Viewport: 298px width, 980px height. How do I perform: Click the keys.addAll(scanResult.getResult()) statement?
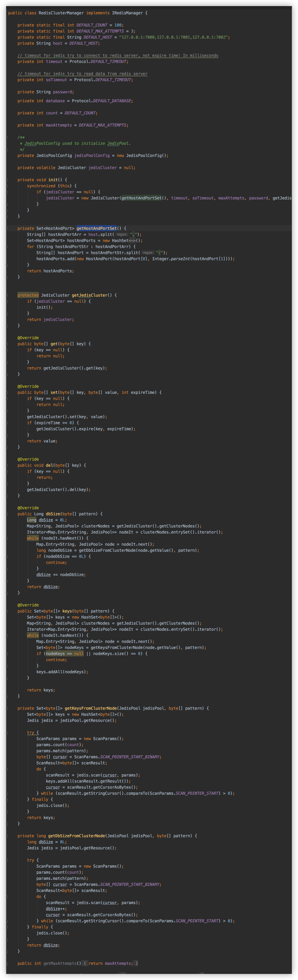coord(88,781)
